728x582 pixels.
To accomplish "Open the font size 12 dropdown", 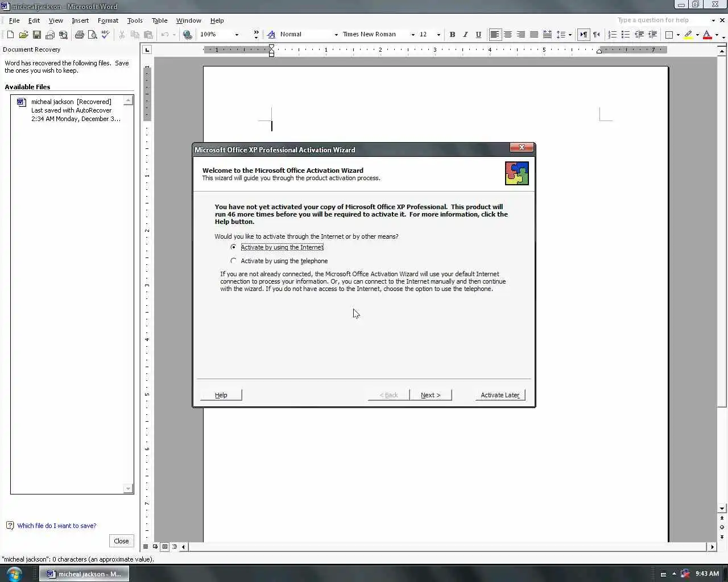I will [439, 35].
